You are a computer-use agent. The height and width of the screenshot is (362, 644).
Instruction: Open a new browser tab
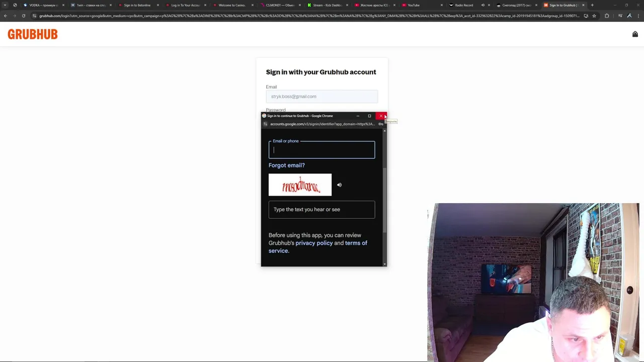point(592,5)
